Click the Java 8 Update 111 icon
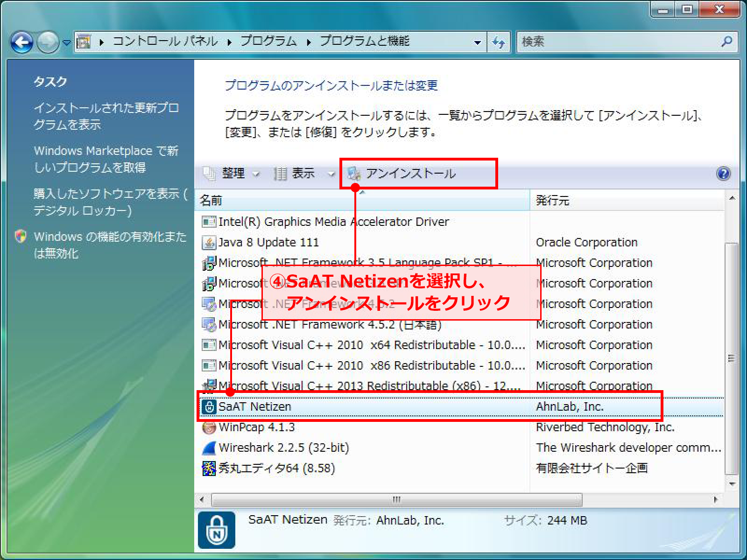Screen dimensions: 747x560 pyautogui.click(x=209, y=242)
